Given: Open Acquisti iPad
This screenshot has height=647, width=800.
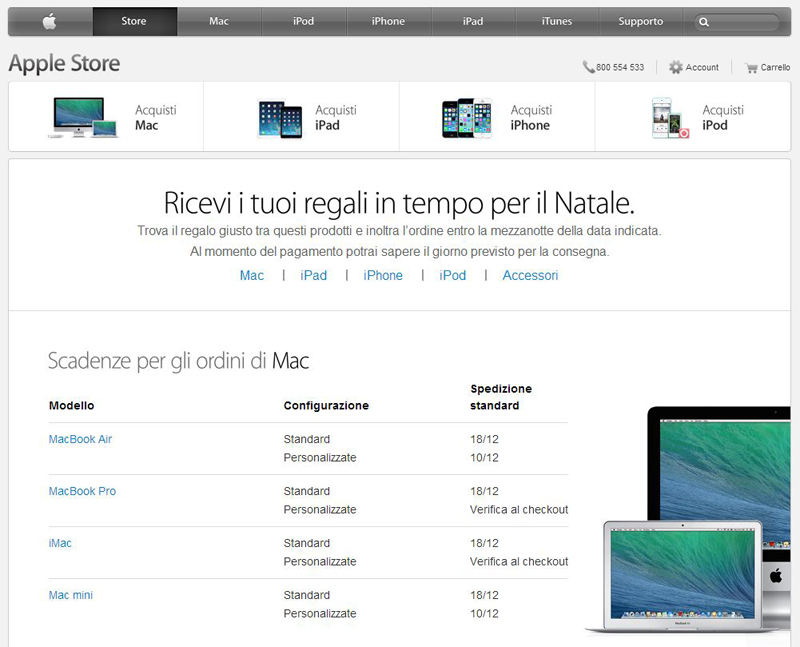Looking at the screenshot, I should pos(336,117).
